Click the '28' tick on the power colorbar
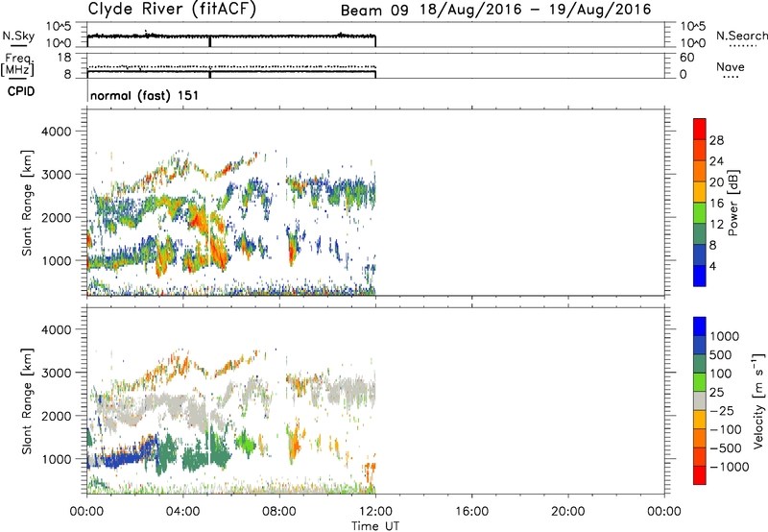This screenshot has width=768, height=532. click(716, 140)
